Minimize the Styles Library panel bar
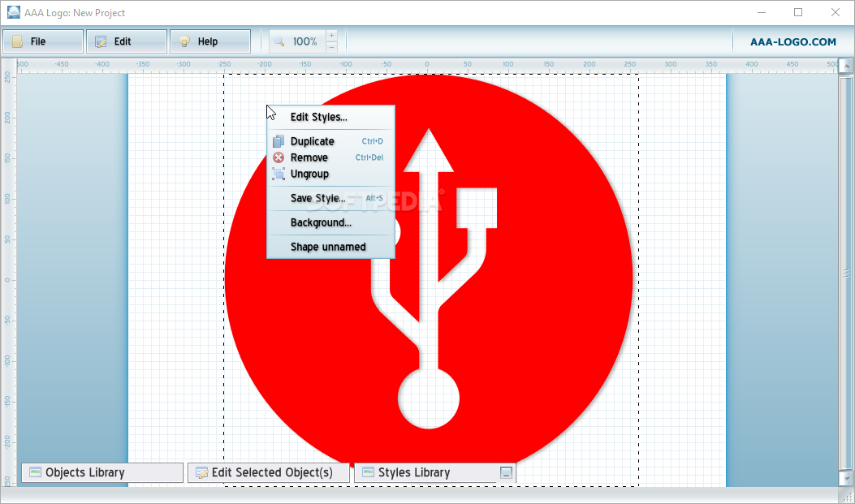The width and height of the screenshot is (855, 504). point(506,472)
